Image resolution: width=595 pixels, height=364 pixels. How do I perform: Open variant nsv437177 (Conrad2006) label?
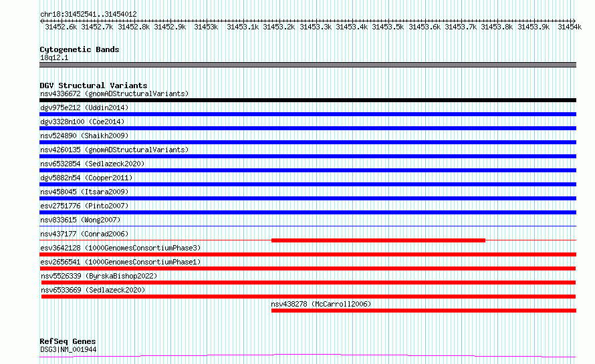coord(84,234)
